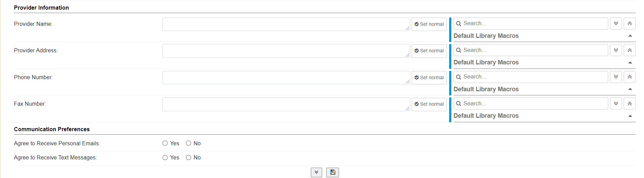Collapse Default Library Macros for Provider Address
The height and width of the screenshot is (178, 644).
click(x=630, y=62)
